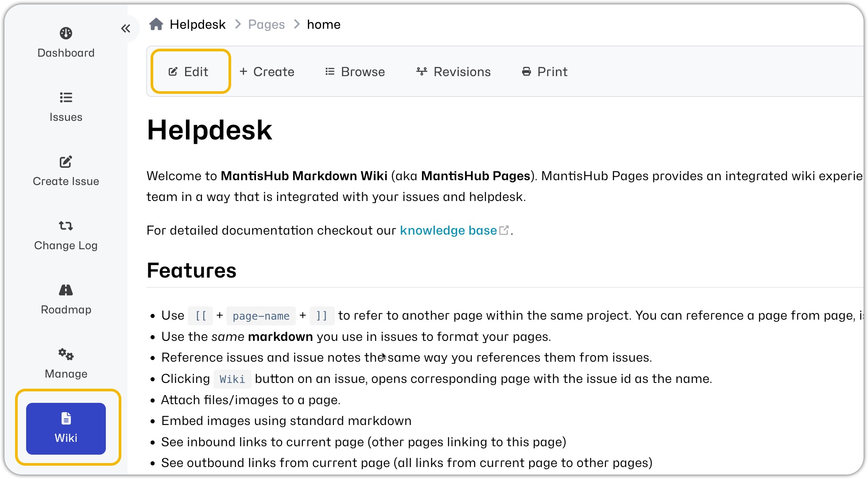Click the home icon in breadcrumb
The image size is (868, 479).
click(x=156, y=24)
